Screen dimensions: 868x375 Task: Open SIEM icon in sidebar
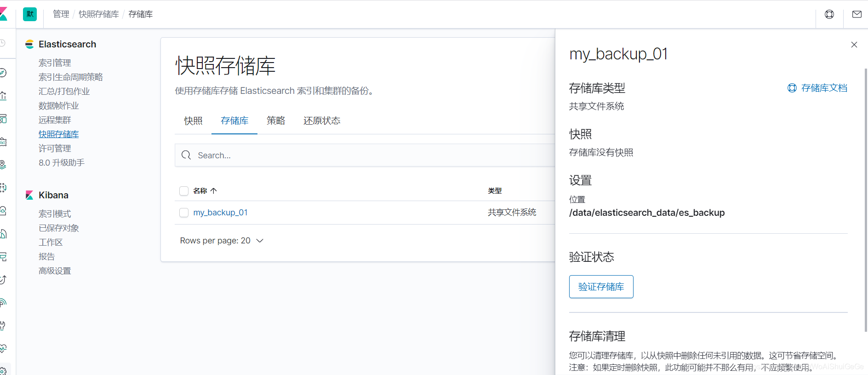[x=3, y=303]
